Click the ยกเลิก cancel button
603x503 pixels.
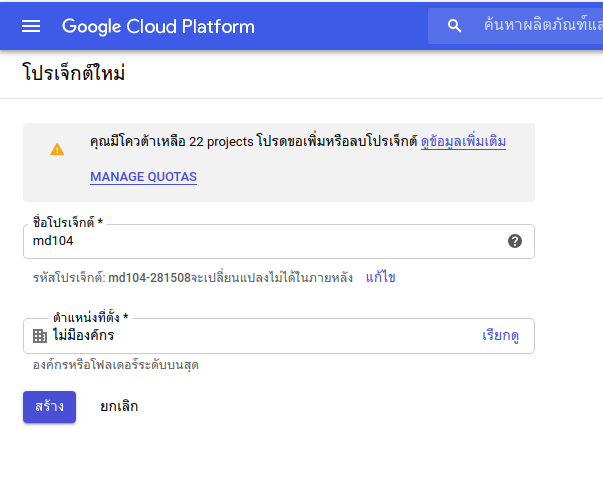(x=119, y=406)
